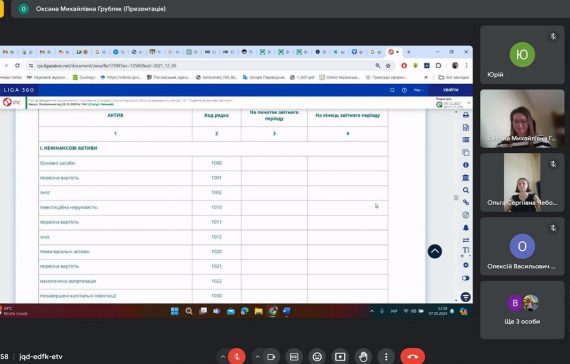
Task: Bookmark page with star icon
Action: point(388,66)
